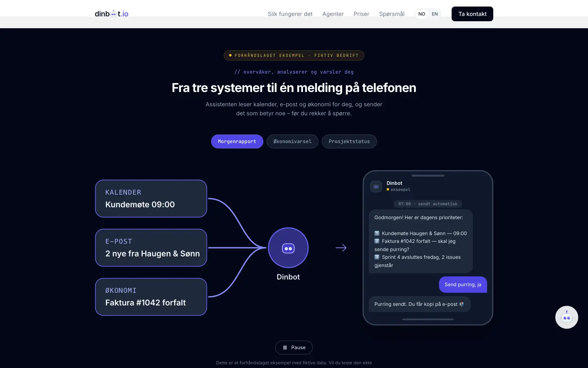Go to the Agenter section
The image size is (588, 368).
point(333,14)
